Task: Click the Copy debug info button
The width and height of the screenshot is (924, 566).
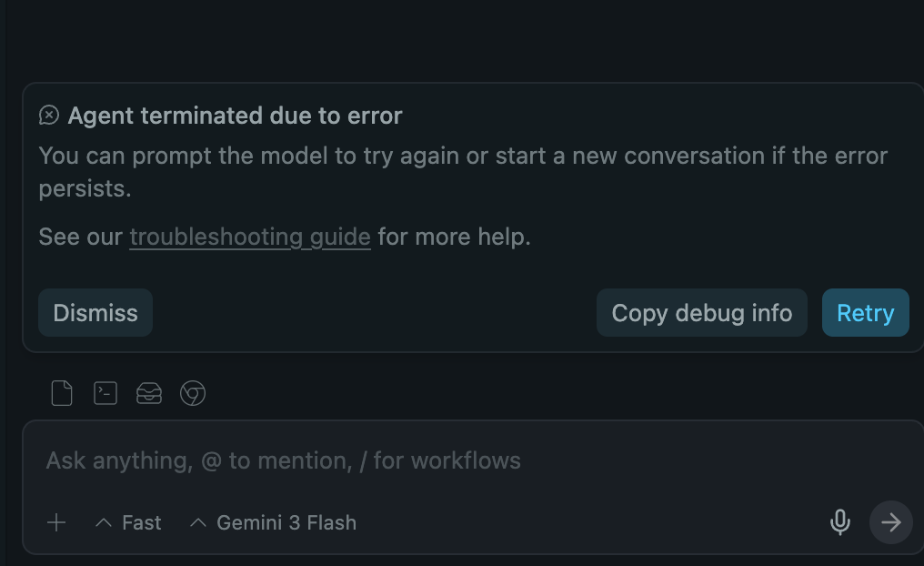Action: (701, 313)
